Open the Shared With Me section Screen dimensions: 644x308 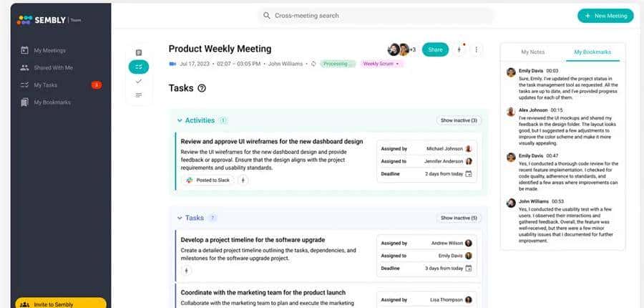pyautogui.click(x=52, y=67)
